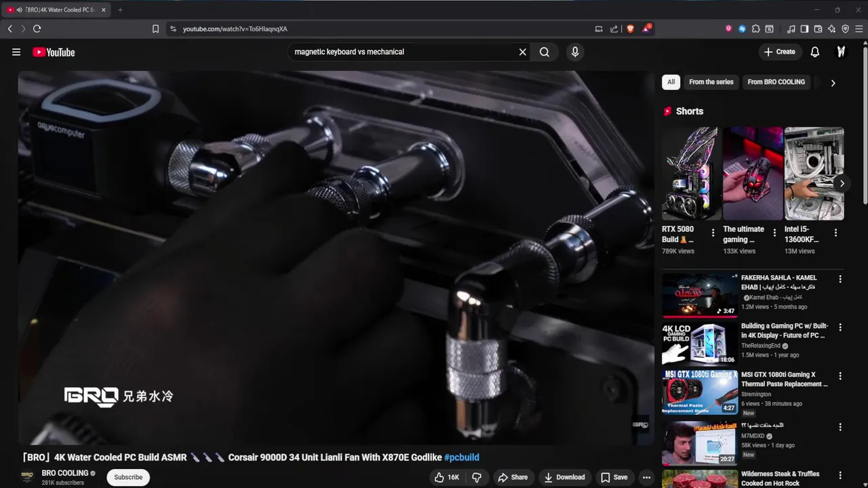Screen dimensions: 868x488
Task: Open the M7MDXD video thumbnail
Action: point(700,443)
